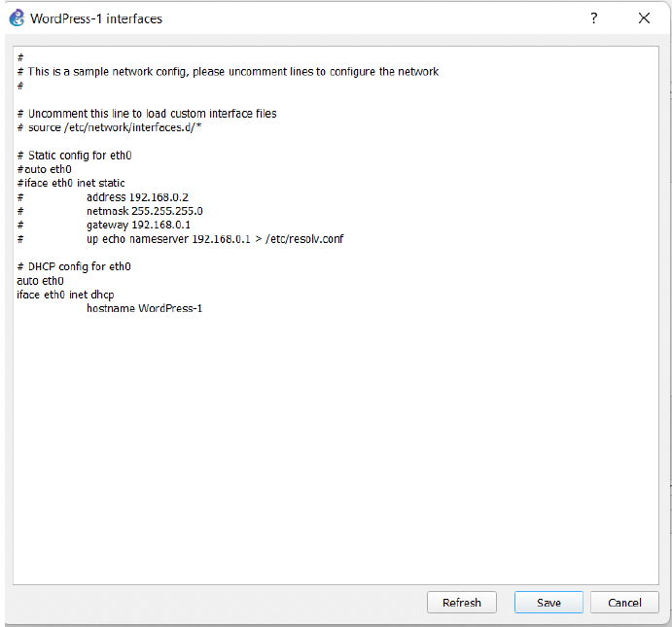Click the '#iface eth0 inet static' line
This screenshot has width=672, height=627.
pyautogui.click(x=71, y=183)
